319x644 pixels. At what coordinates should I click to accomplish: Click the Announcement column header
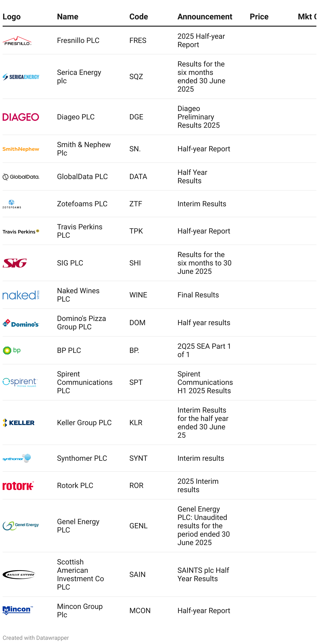click(205, 17)
